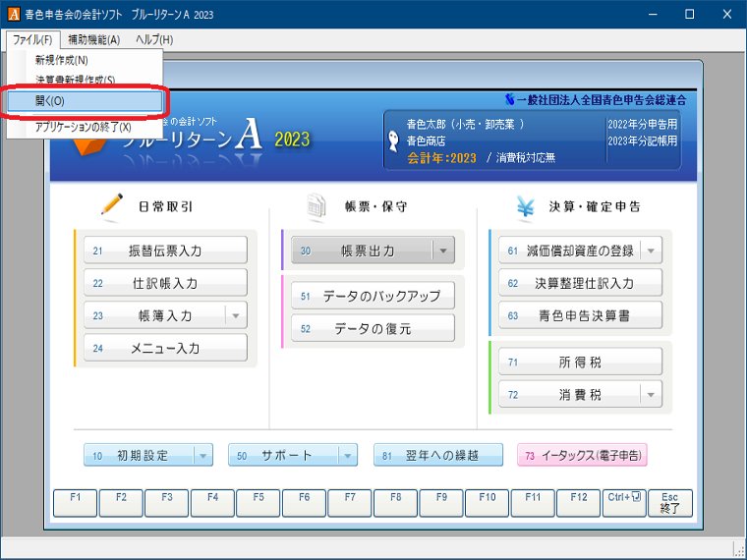Click the Ctrl+Enter key button

pos(624,503)
